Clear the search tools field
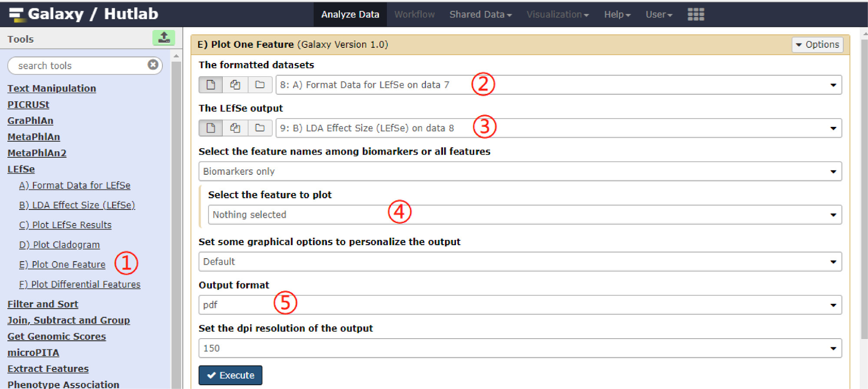The width and height of the screenshot is (868, 389). [153, 65]
